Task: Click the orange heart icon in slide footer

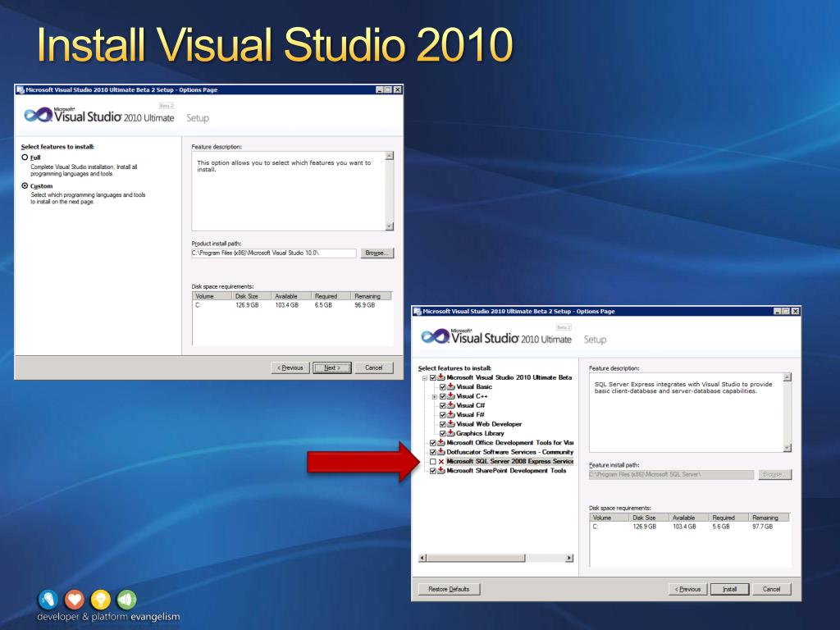Action: (x=75, y=600)
